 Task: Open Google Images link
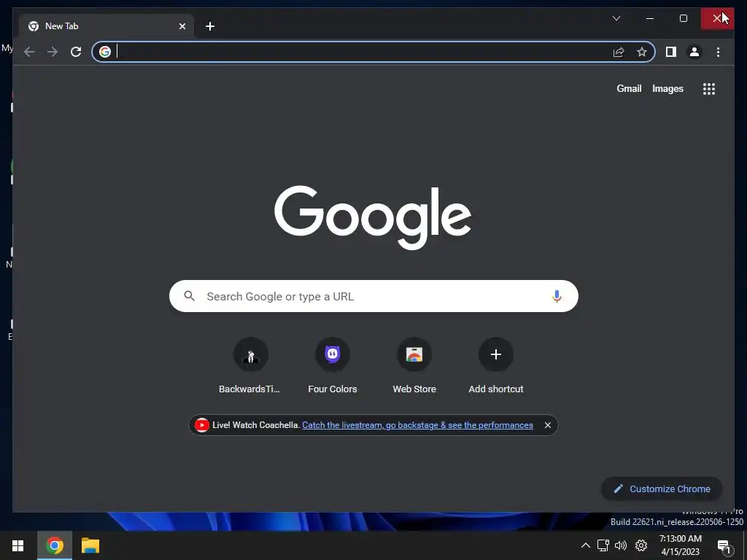coord(667,88)
